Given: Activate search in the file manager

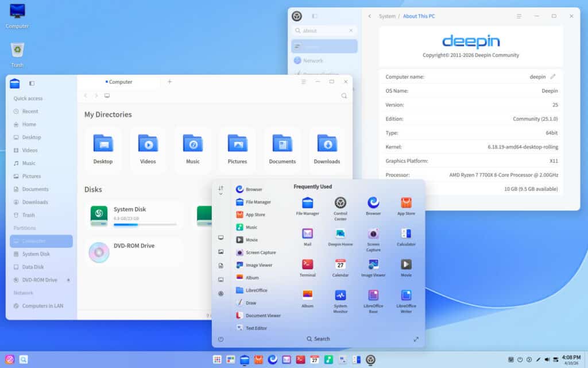Looking at the screenshot, I should click(x=344, y=95).
